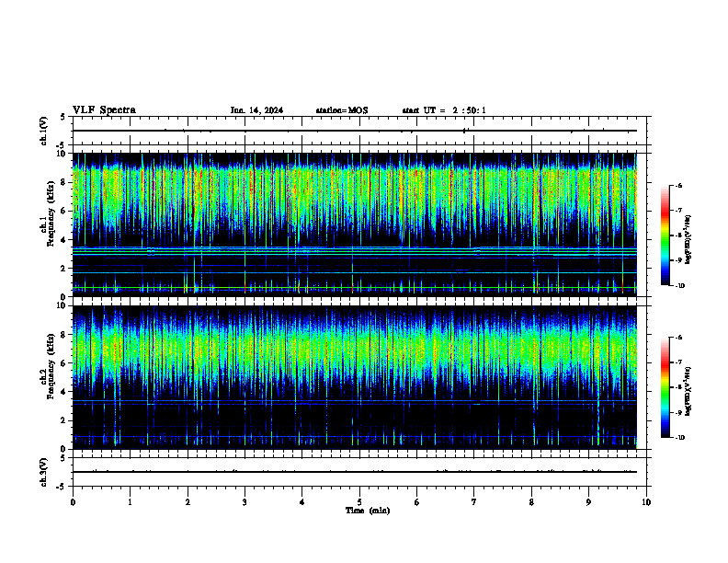The width and height of the screenshot is (728, 563).
Task: Click '8' tick on ch.1 frequency axis
Action: coord(64,182)
